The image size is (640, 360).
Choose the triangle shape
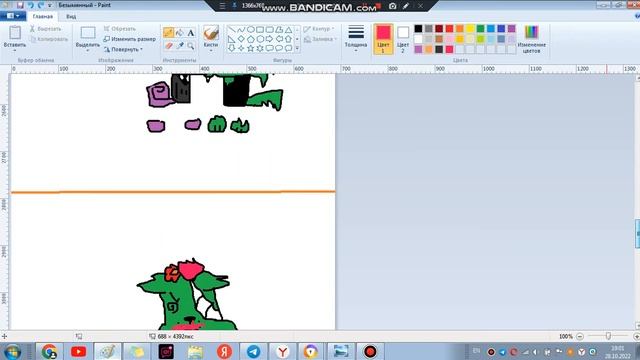(289, 30)
